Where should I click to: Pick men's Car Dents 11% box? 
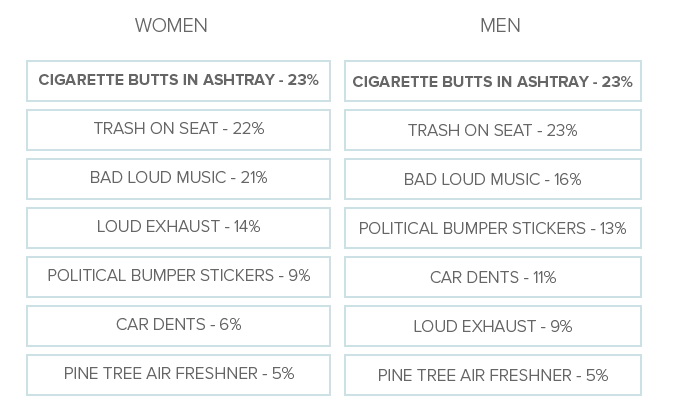click(492, 278)
